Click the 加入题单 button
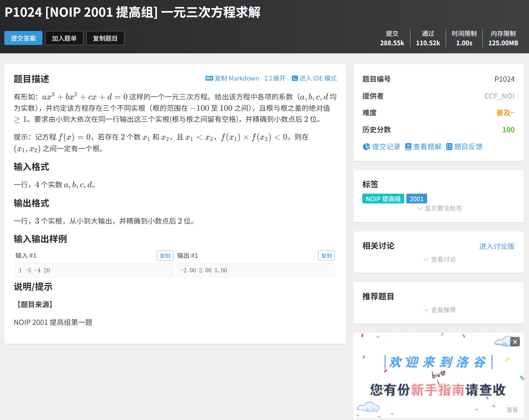 coord(64,38)
